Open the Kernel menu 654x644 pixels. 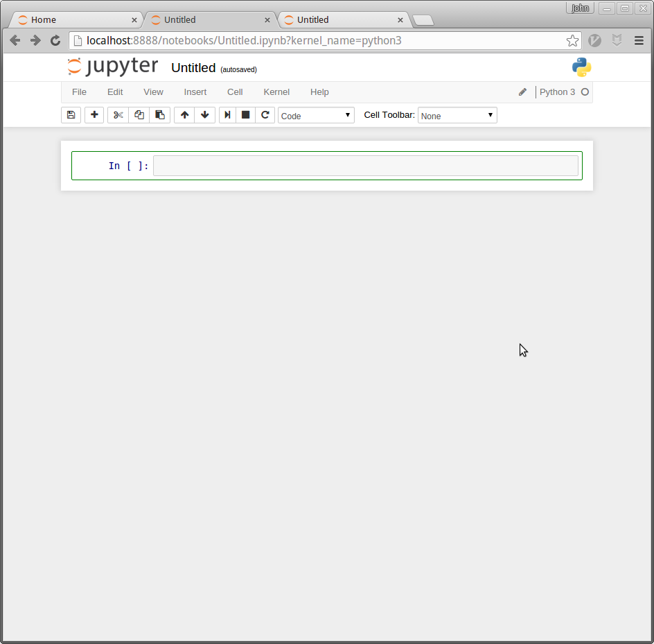point(276,92)
